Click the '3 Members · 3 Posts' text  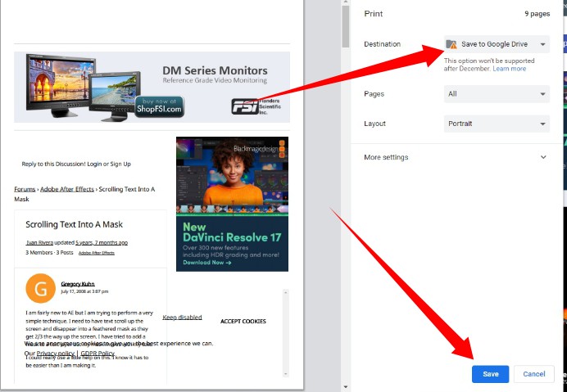[x=49, y=253]
